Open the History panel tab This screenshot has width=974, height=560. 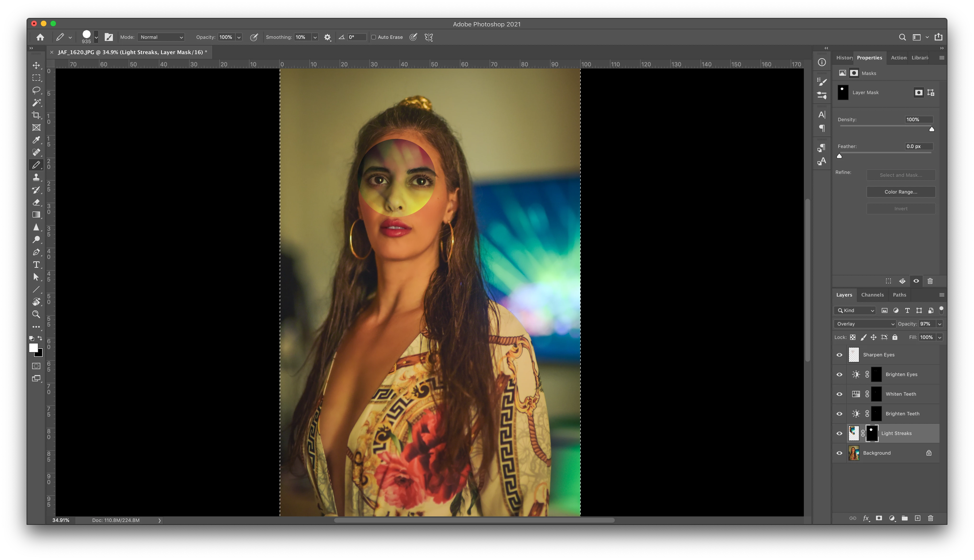tap(844, 58)
